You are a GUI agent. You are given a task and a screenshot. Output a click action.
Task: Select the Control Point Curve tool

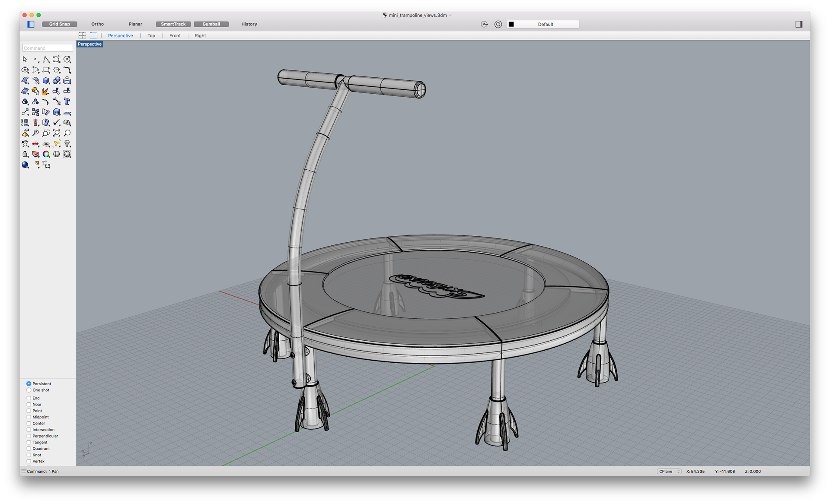coord(57,60)
